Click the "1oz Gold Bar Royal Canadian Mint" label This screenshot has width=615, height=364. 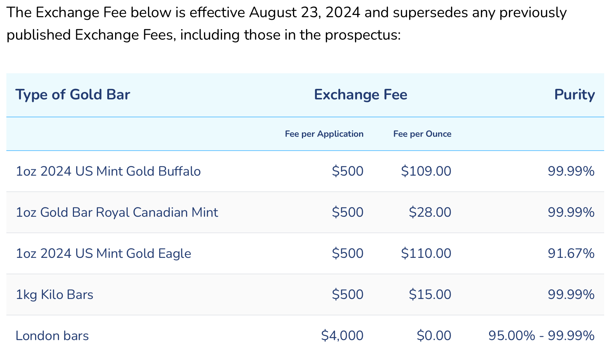point(117,212)
